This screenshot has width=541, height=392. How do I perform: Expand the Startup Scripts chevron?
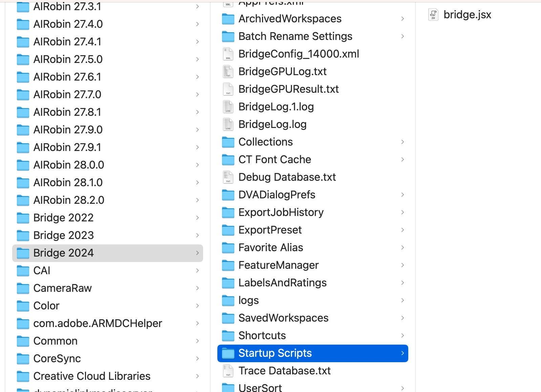point(403,353)
